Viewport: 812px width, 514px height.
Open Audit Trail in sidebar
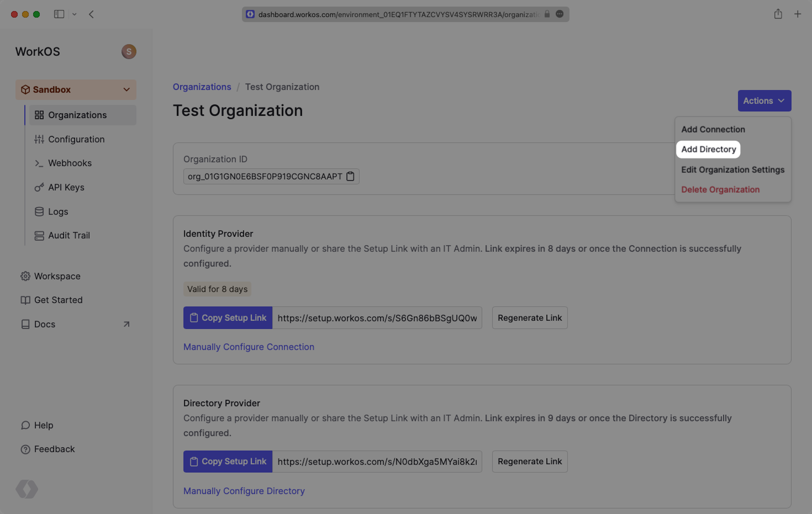[69, 235]
